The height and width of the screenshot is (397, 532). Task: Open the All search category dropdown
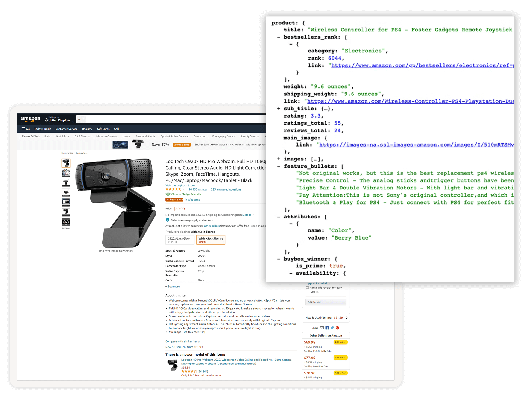point(81,119)
